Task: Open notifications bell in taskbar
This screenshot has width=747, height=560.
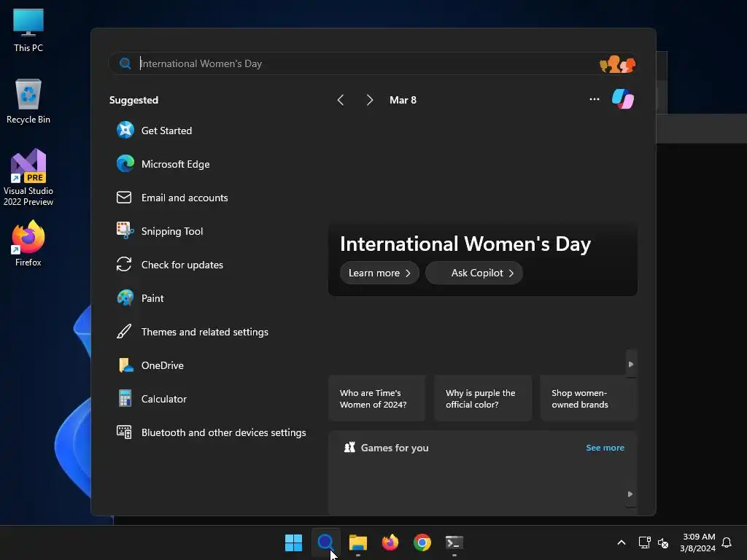Action: point(727,542)
